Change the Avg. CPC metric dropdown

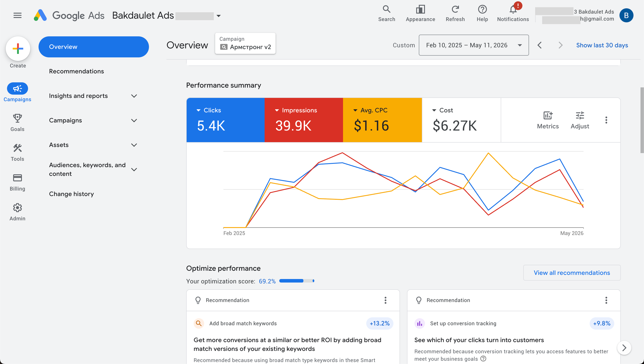pyautogui.click(x=370, y=110)
